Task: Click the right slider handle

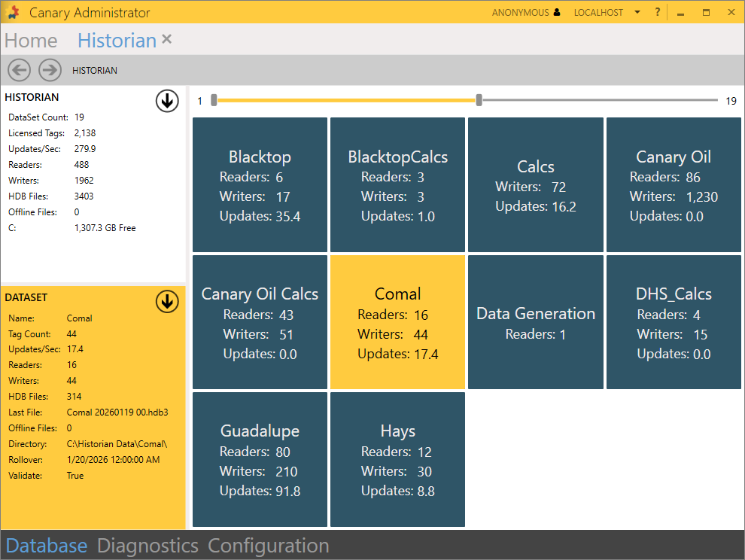Action: (479, 100)
